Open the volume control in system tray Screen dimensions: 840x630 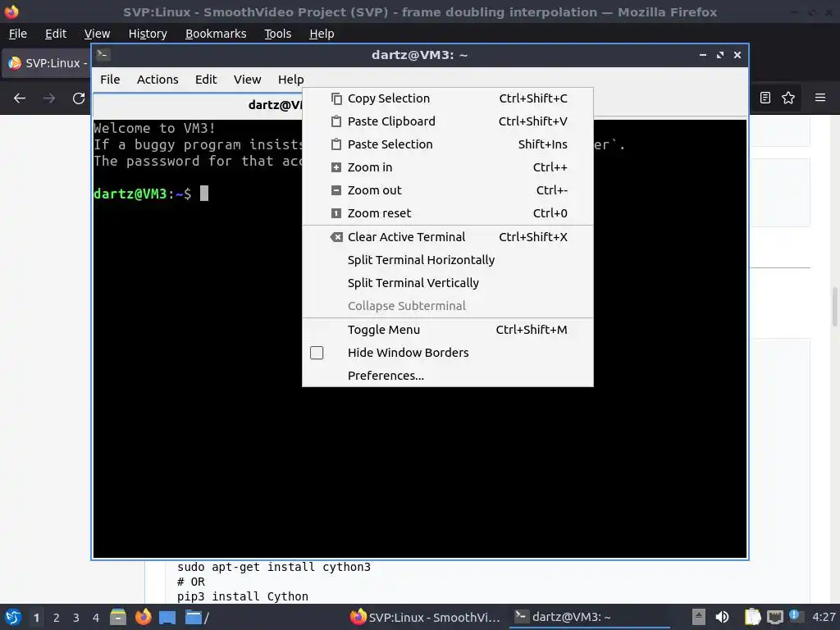click(x=722, y=617)
